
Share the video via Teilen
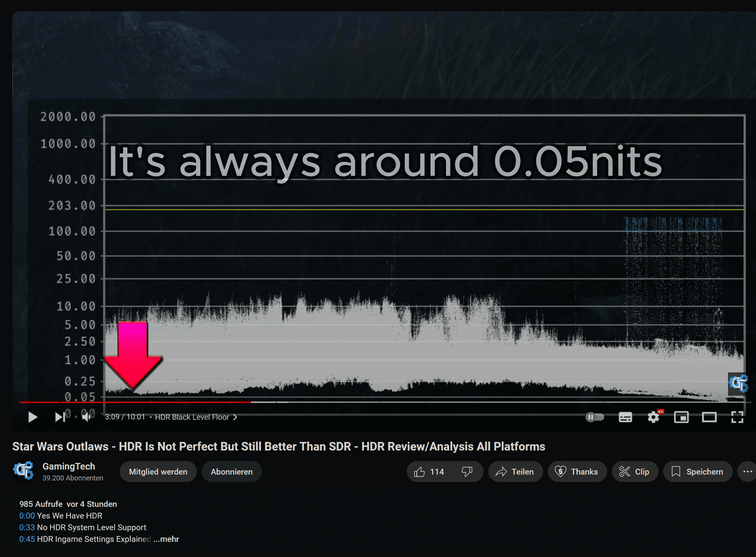pos(515,471)
